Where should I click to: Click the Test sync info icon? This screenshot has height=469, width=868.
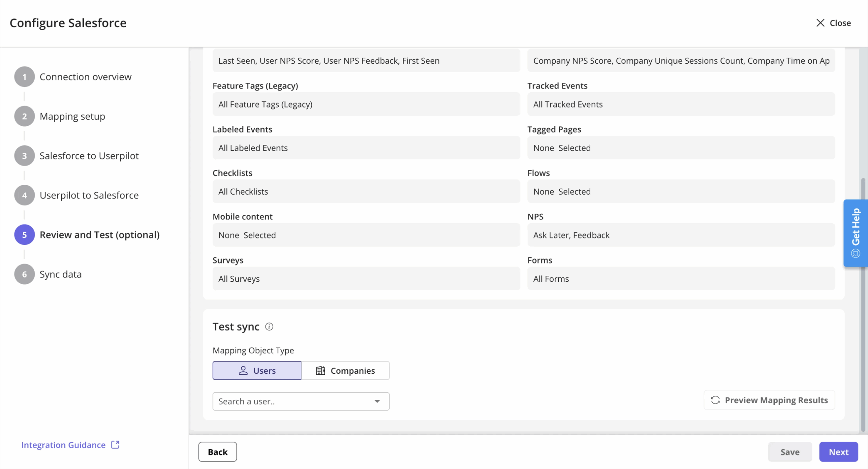tap(269, 327)
